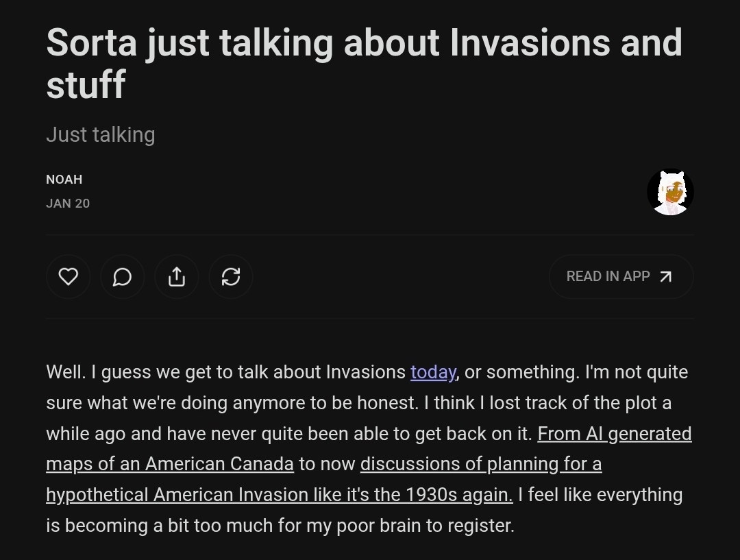This screenshot has width=740, height=560.
Task: Click the divider line under the action buttons
Action: click(x=370, y=319)
